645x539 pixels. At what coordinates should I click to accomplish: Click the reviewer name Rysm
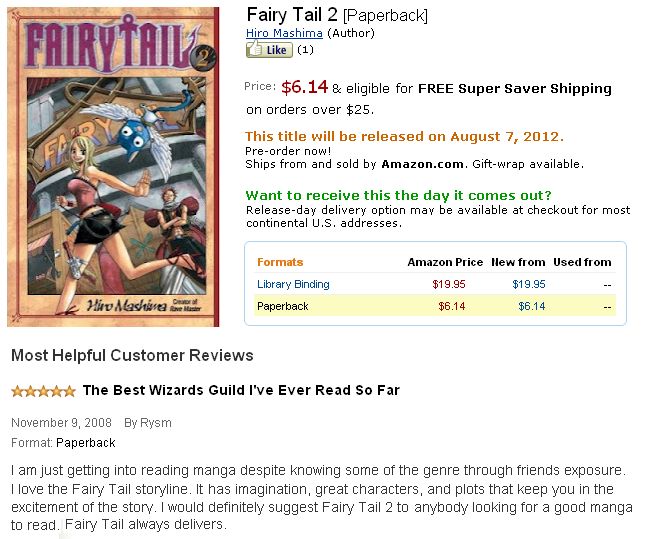click(156, 423)
